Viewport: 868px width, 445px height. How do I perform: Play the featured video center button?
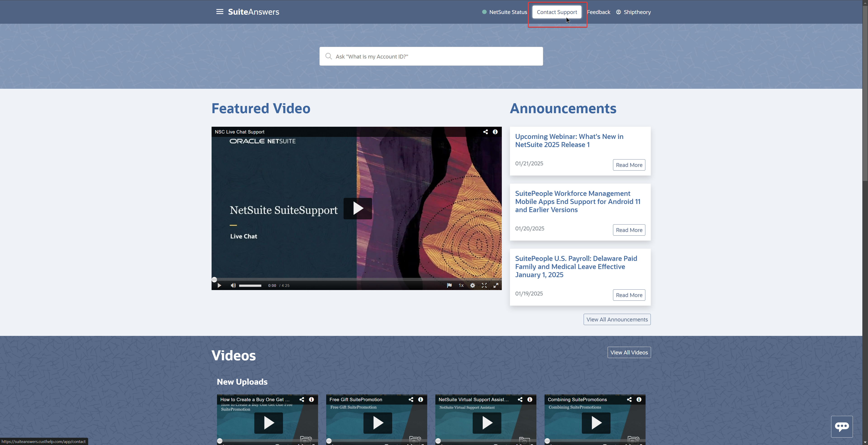(x=358, y=209)
